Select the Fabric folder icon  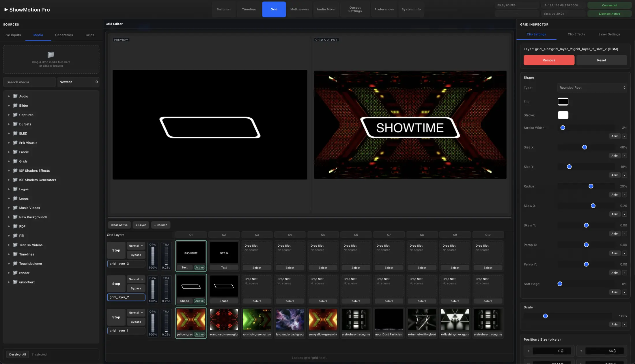15,152
